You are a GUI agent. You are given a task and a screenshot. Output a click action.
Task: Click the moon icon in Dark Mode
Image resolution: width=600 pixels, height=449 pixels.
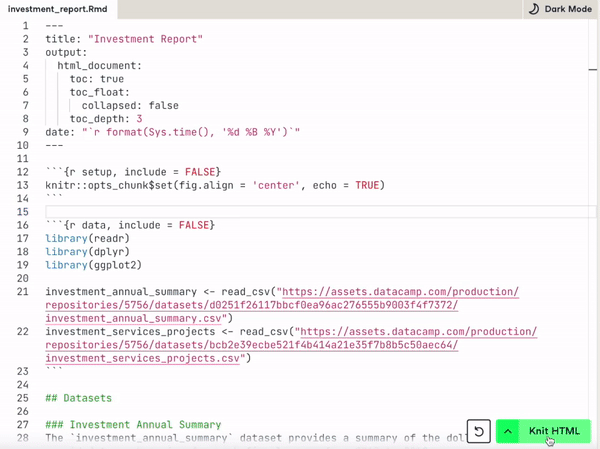534,9
